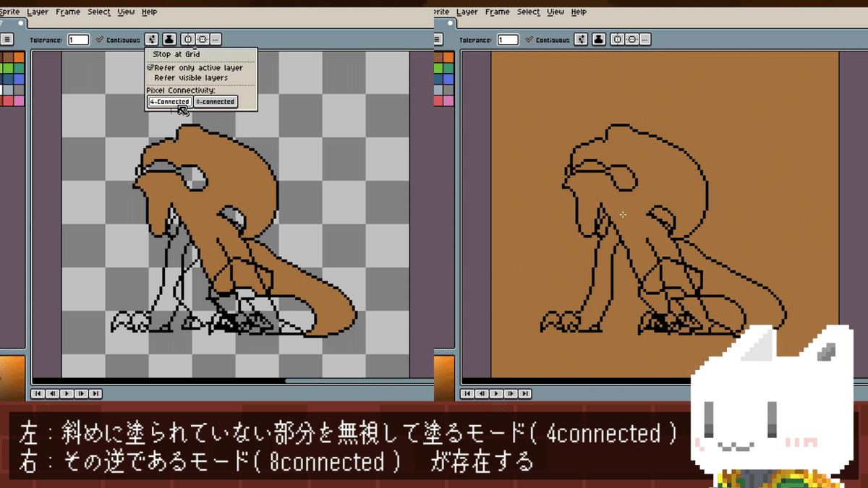This screenshot has width=868, height=488.
Task: Click the fill options connectivity icon, left window
Action: pos(151,40)
